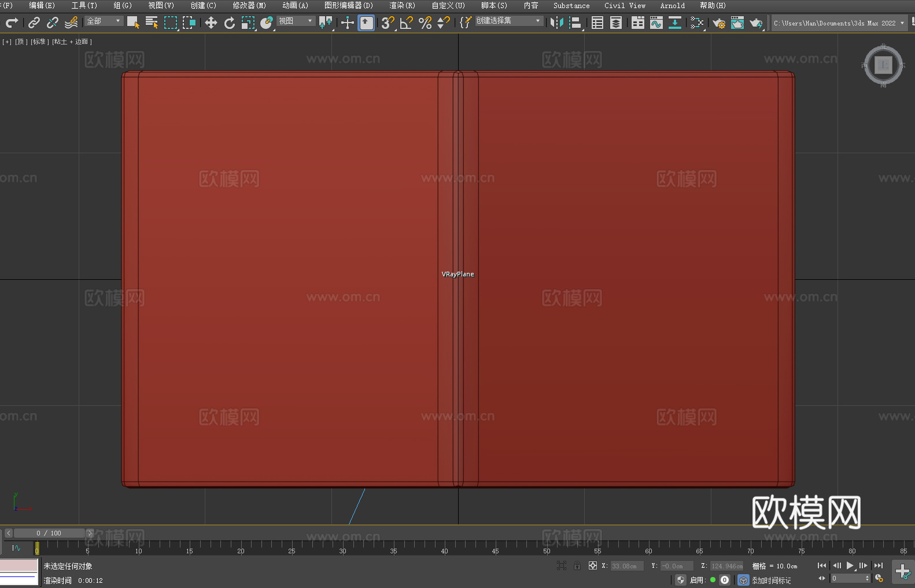Open Select by Name list icon
The image size is (915, 588).
pos(152,23)
